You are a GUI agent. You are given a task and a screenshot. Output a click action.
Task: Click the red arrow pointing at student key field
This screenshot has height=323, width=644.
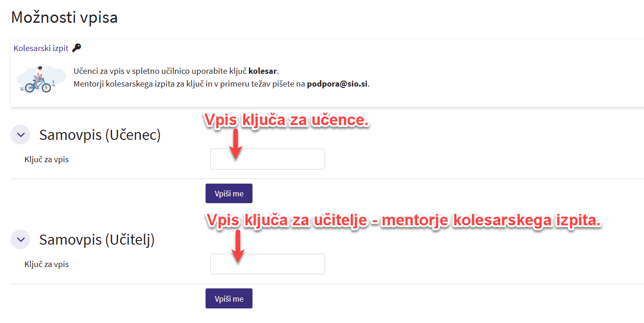[x=236, y=144]
